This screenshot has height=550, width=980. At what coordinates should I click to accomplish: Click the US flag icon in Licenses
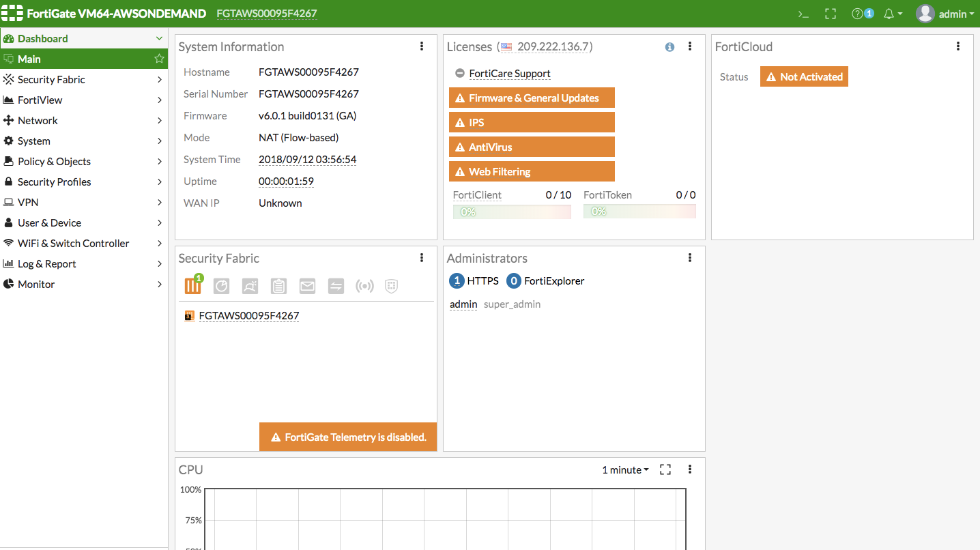pyautogui.click(x=506, y=47)
